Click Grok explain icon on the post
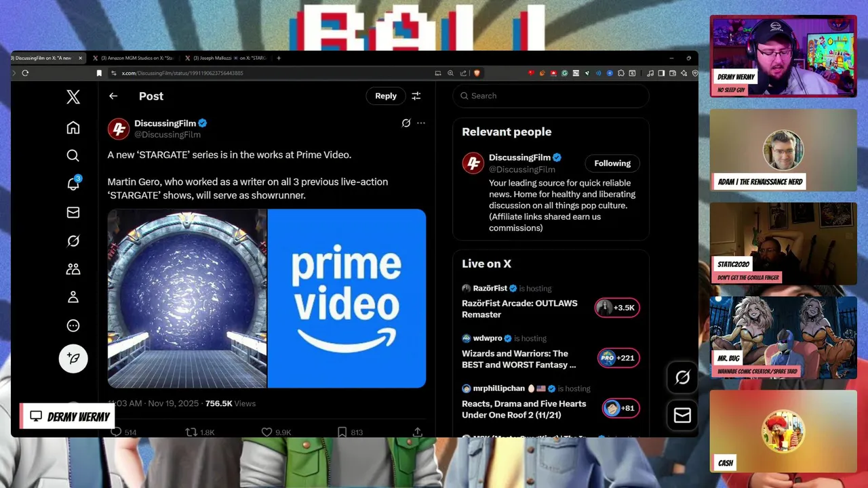Image resolution: width=868 pixels, height=488 pixels. 406,123
